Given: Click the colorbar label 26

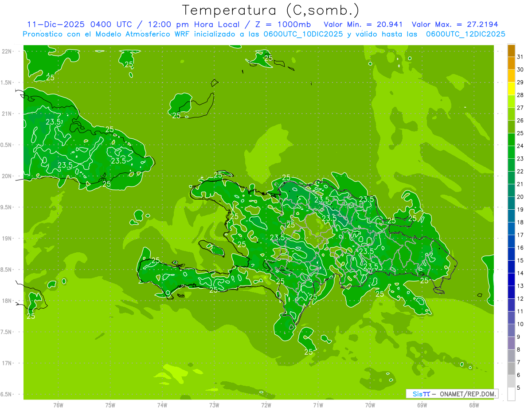Looking at the screenshot, I should pos(520,121).
